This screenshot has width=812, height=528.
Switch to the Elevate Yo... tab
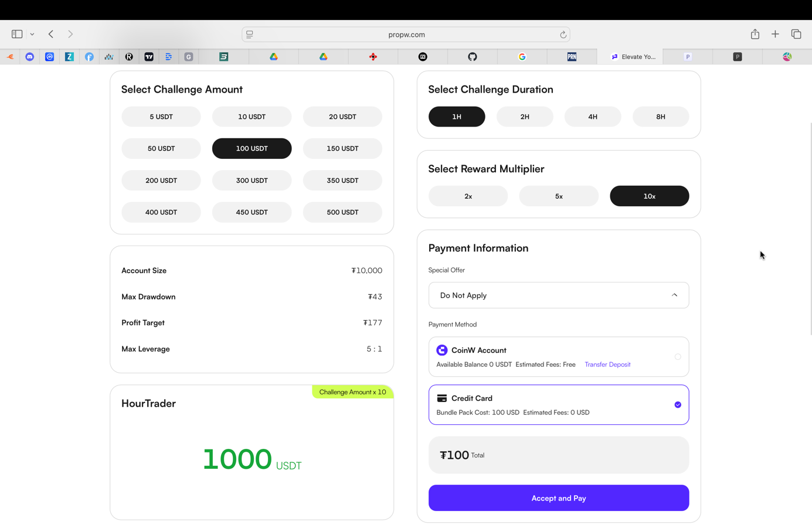click(x=633, y=57)
